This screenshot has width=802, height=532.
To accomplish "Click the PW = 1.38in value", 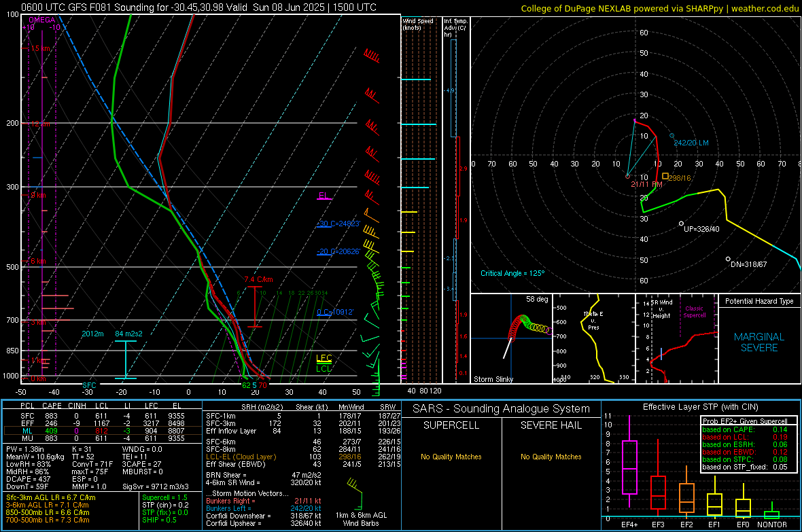I will point(24,450).
